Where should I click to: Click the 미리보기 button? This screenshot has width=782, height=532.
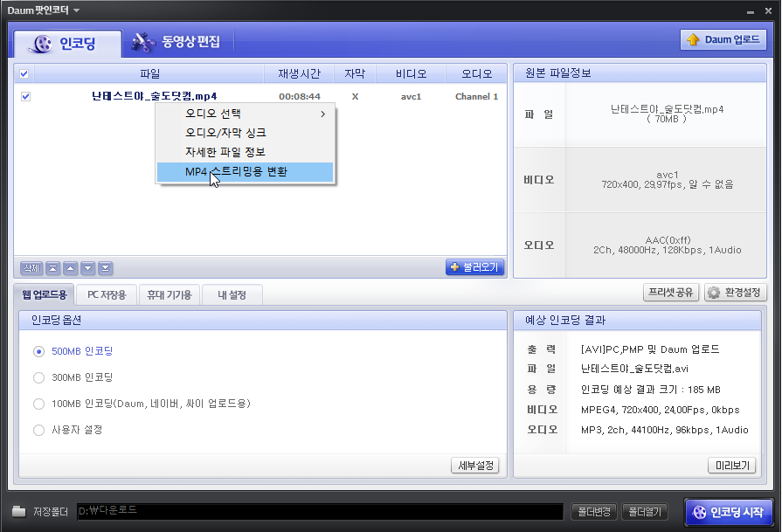[732, 466]
